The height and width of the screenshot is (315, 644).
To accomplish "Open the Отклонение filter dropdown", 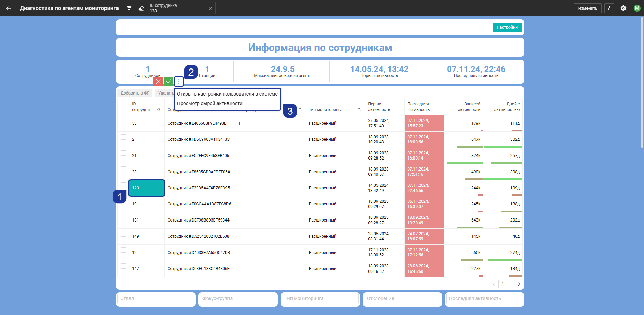I will 402,299.
